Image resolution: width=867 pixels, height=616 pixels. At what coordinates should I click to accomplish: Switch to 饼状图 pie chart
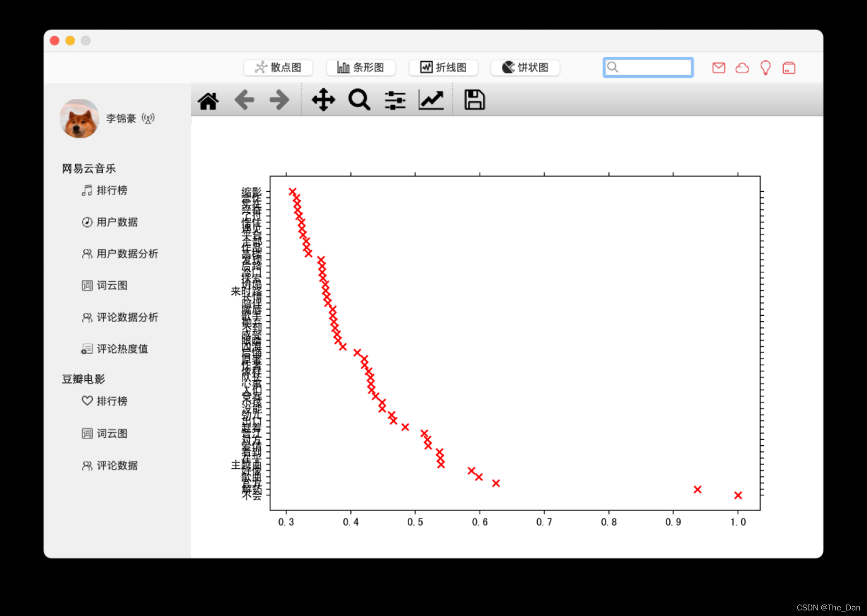click(x=525, y=68)
